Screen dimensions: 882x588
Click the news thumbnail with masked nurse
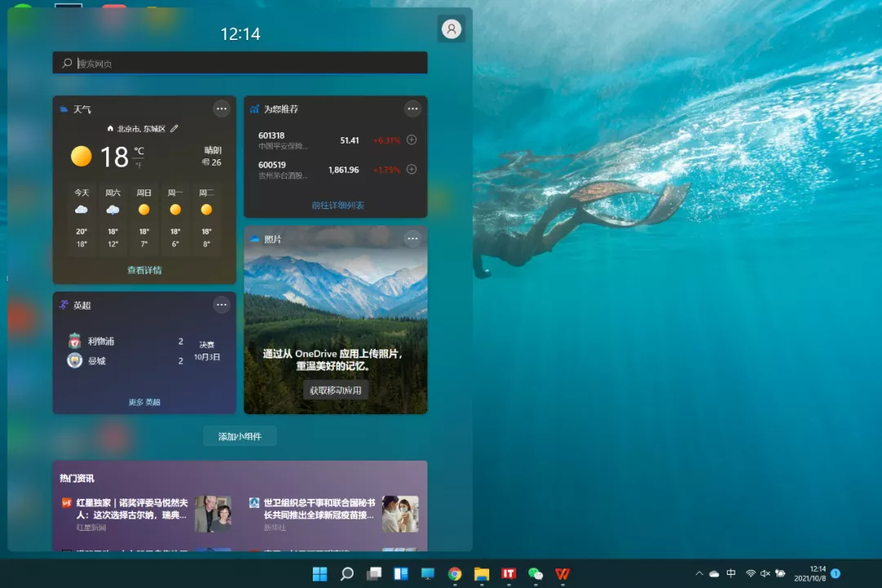point(400,514)
